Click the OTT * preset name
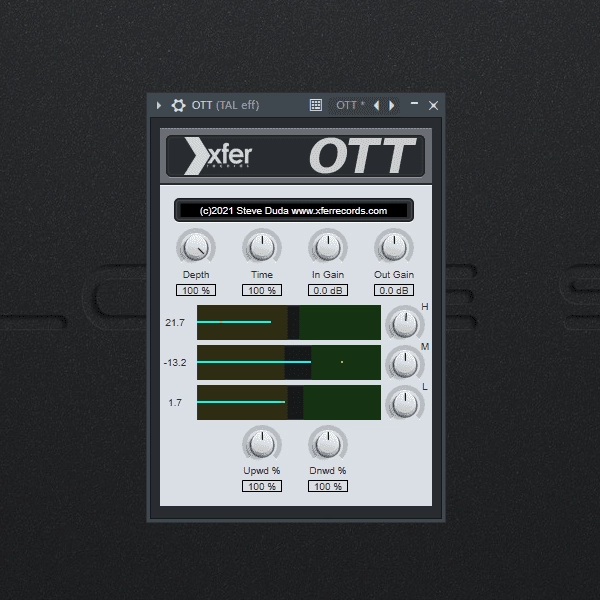Viewport: 600px width, 600px height. pos(350,105)
